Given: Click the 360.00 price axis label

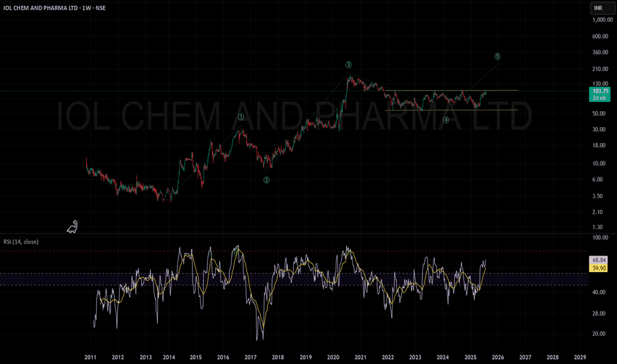Looking at the screenshot, I should tap(600, 52).
